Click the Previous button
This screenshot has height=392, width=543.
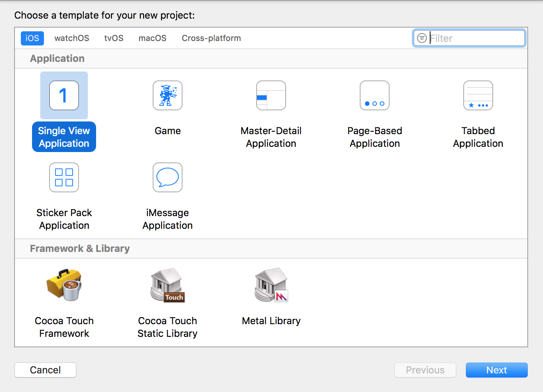click(x=425, y=370)
